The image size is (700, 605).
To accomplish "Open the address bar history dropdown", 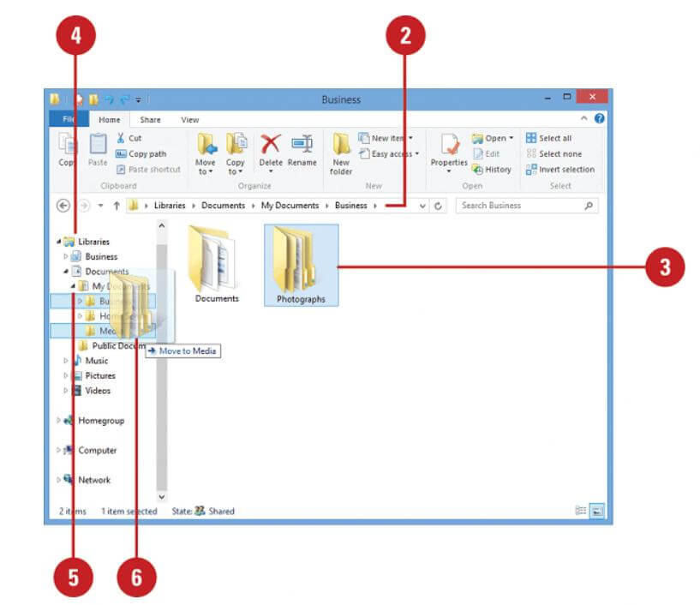I will point(422,206).
